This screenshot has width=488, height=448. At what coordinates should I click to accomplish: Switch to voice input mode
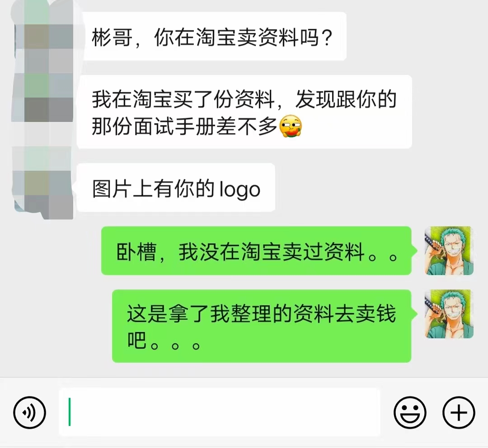[x=29, y=412]
